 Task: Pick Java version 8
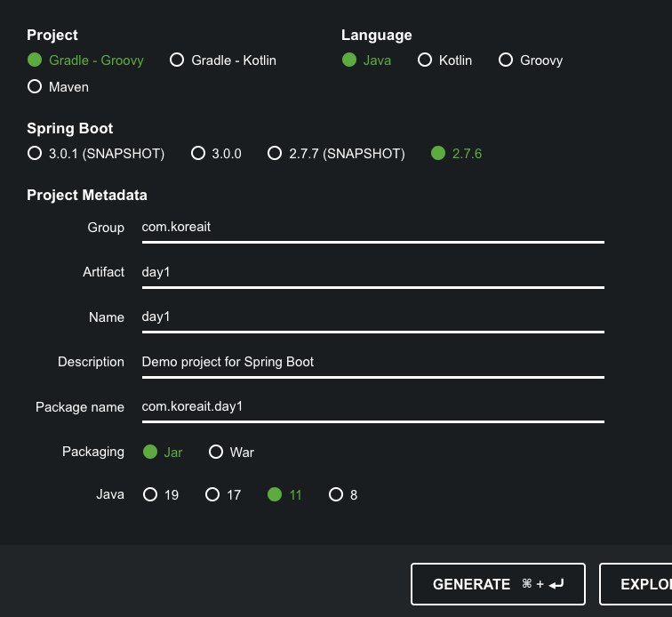343,495
